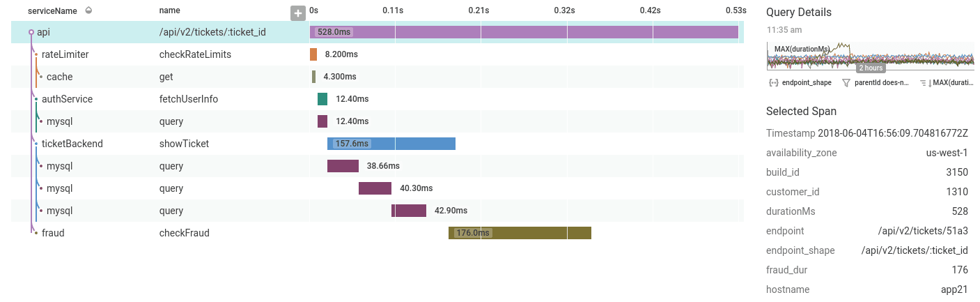Screen dimensions: 980x302
Task: Click the endpoint_shape breakdown icon
Action: [x=773, y=82]
